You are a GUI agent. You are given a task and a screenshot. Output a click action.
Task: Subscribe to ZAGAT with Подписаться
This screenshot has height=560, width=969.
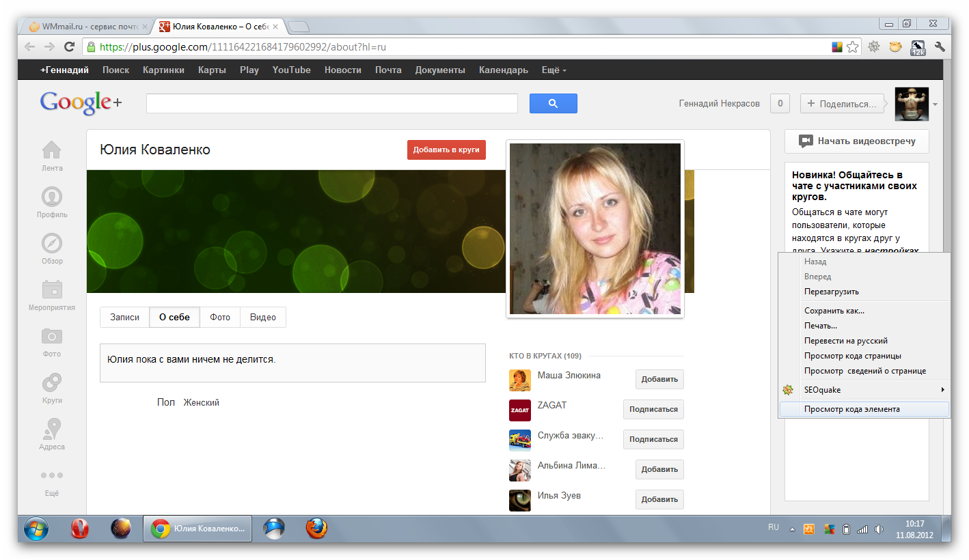[653, 410]
